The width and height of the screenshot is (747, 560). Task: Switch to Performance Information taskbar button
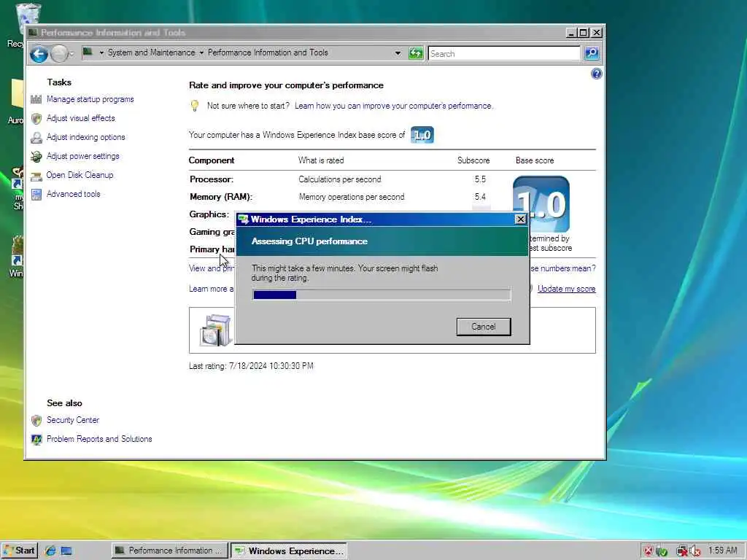(170, 551)
